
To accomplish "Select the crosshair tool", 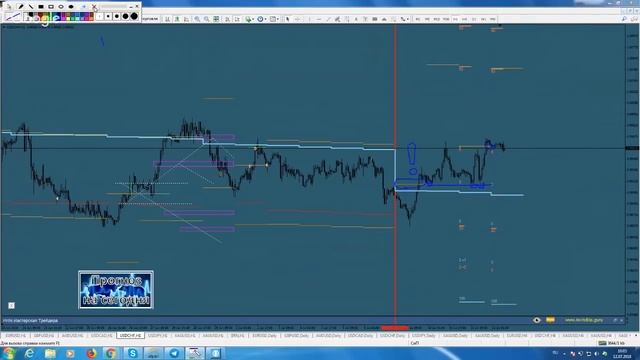I will click(297, 19).
